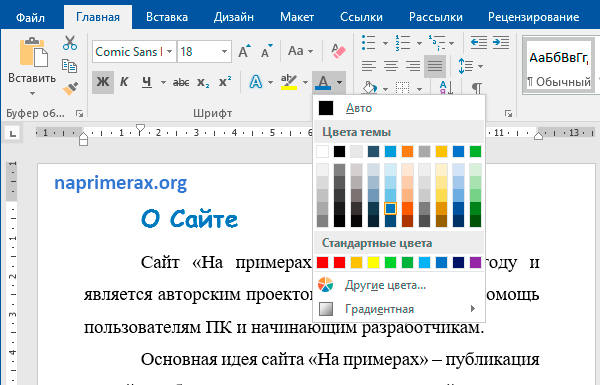Image resolution: width=600 pixels, height=385 pixels.
Task: Align text to the right
Action: click(413, 66)
